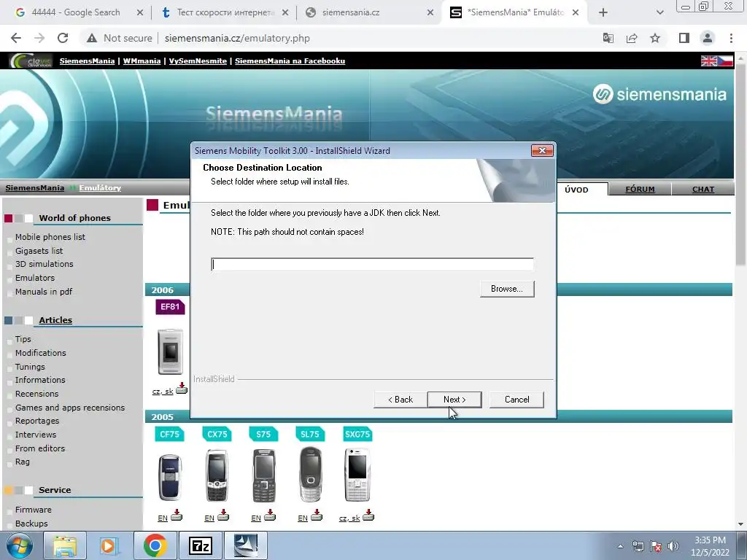Click the browser forward arrow
Viewport: 747px width, 560px height.
pyautogui.click(x=39, y=38)
